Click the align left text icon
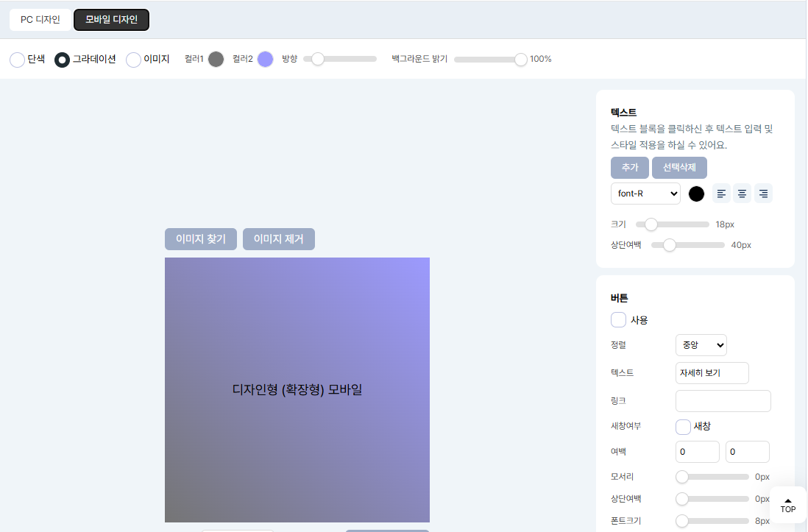This screenshot has width=808, height=532. (721, 194)
